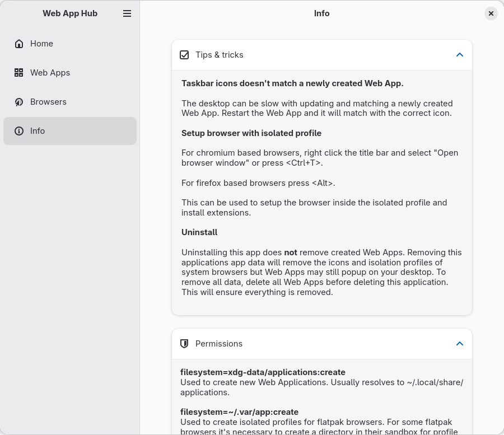Click the Info page title in header
The height and width of the screenshot is (435, 504).
pos(321,13)
